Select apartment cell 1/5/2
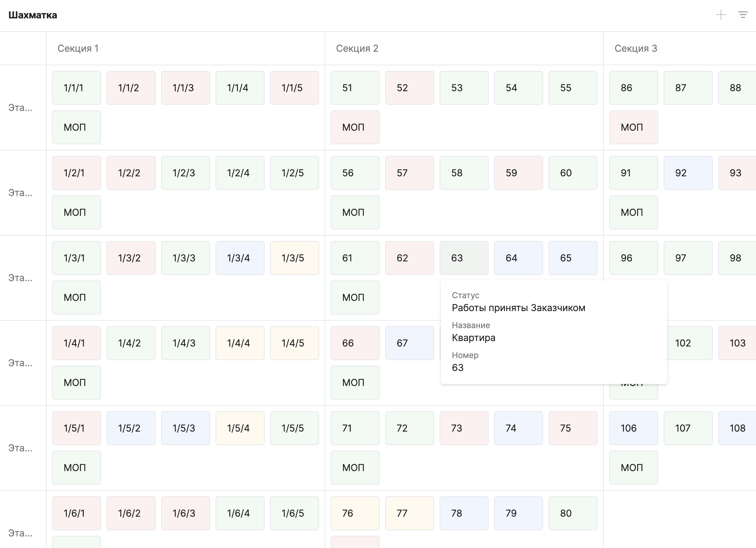756x548 pixels. click(131, 428)
